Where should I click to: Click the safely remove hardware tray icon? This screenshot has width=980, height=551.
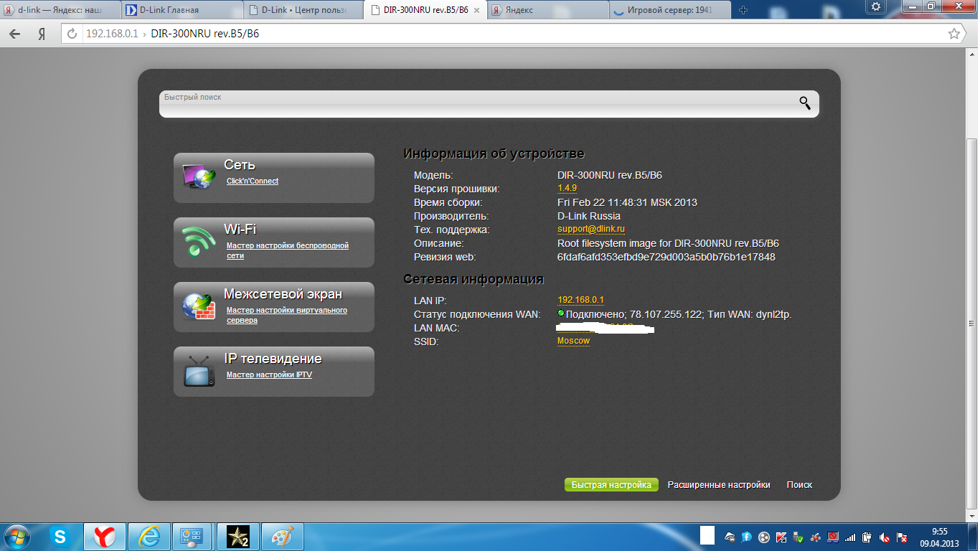[x=798, y=536]
